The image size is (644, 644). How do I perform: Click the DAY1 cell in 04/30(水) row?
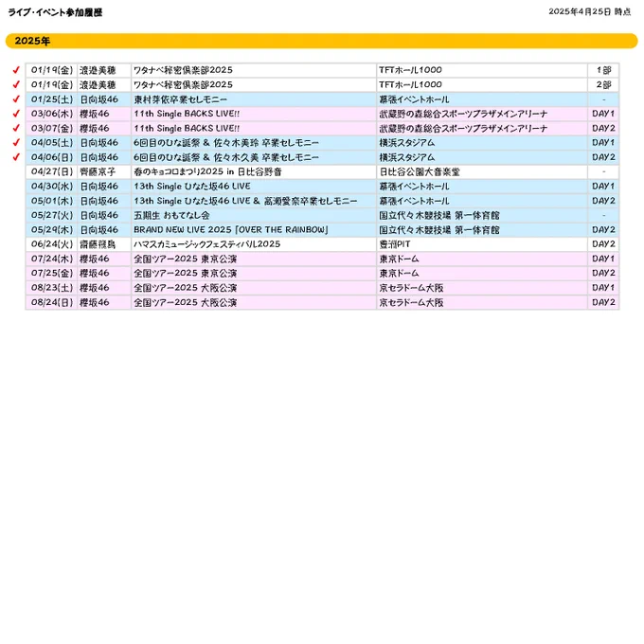(603, 187)
